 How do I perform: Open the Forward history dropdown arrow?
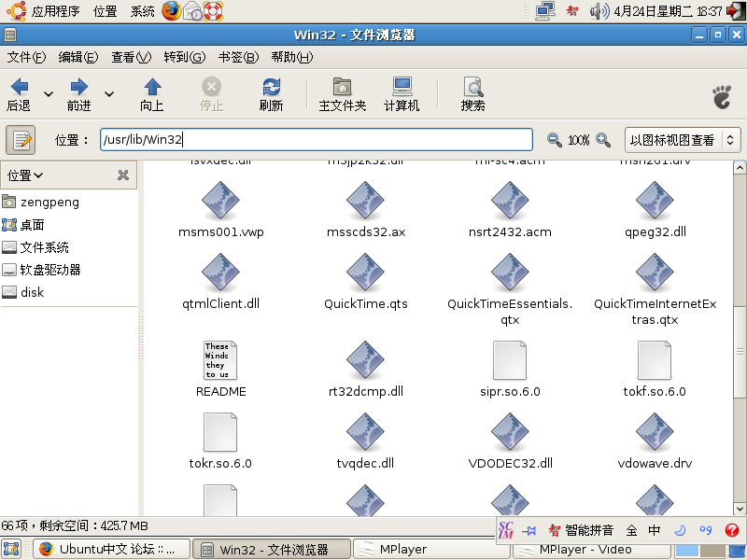point(109,94)
